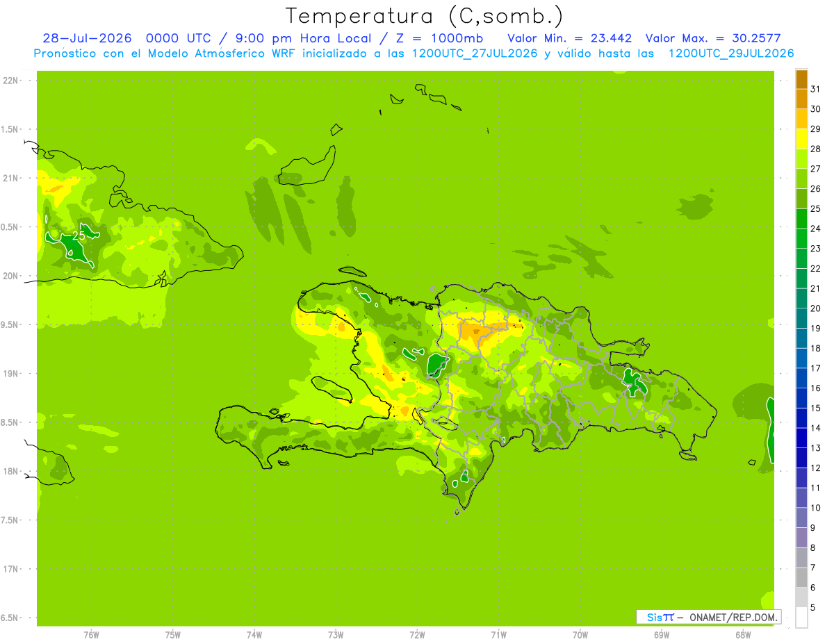Viewport: 834px width, 644px height.
Task: Click the legend value label "31"
Action: click(815, 89)
